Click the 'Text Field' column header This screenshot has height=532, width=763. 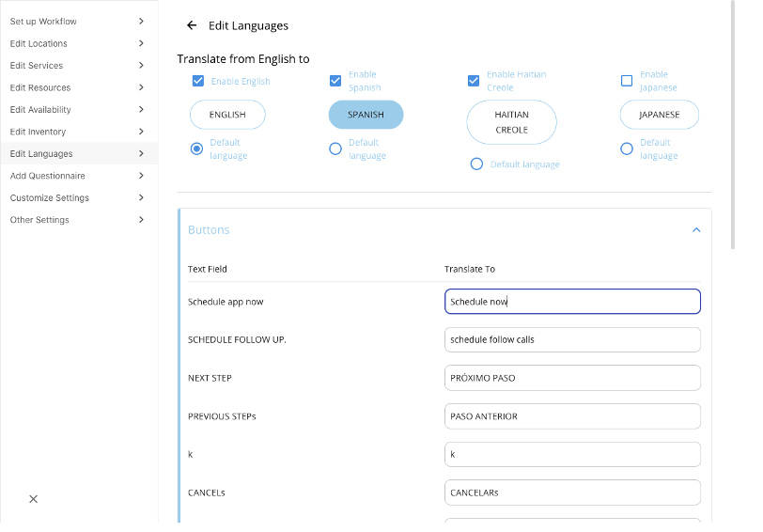tap(208, 269)
